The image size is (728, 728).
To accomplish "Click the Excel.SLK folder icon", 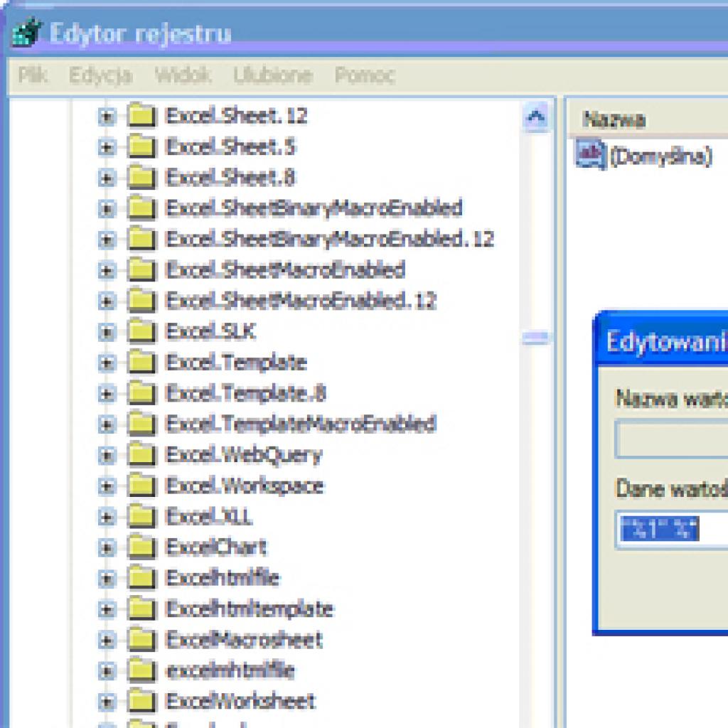I will 141,332.
